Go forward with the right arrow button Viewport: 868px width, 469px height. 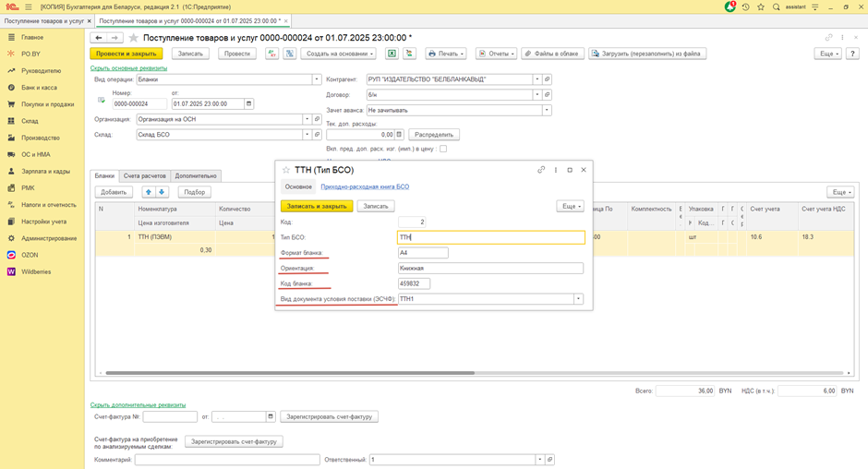[x=115, y=38]
